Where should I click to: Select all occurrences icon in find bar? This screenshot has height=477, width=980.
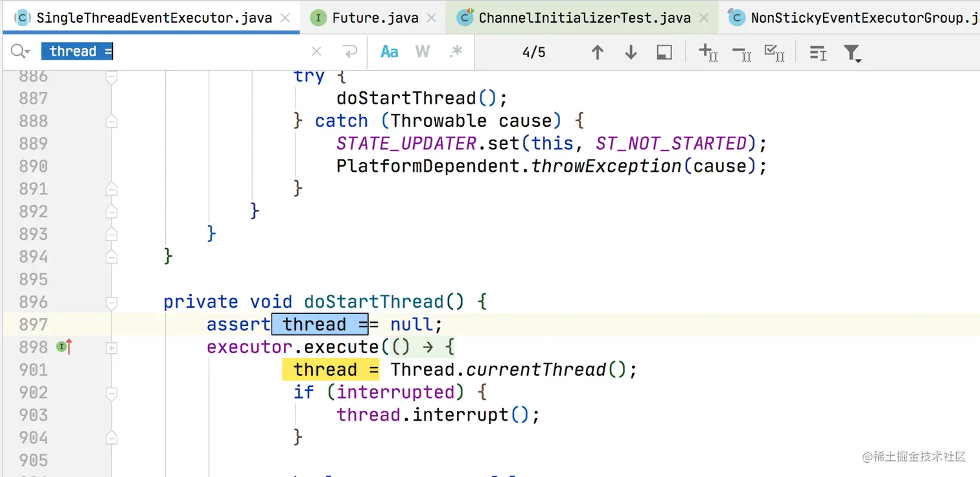775,52
